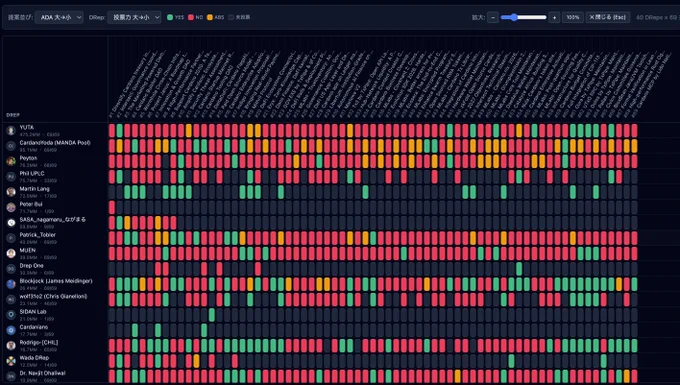The height and width of the screenshot is (385, 680).
Task: Select the Martin Lang name
Action: point(34,189)
